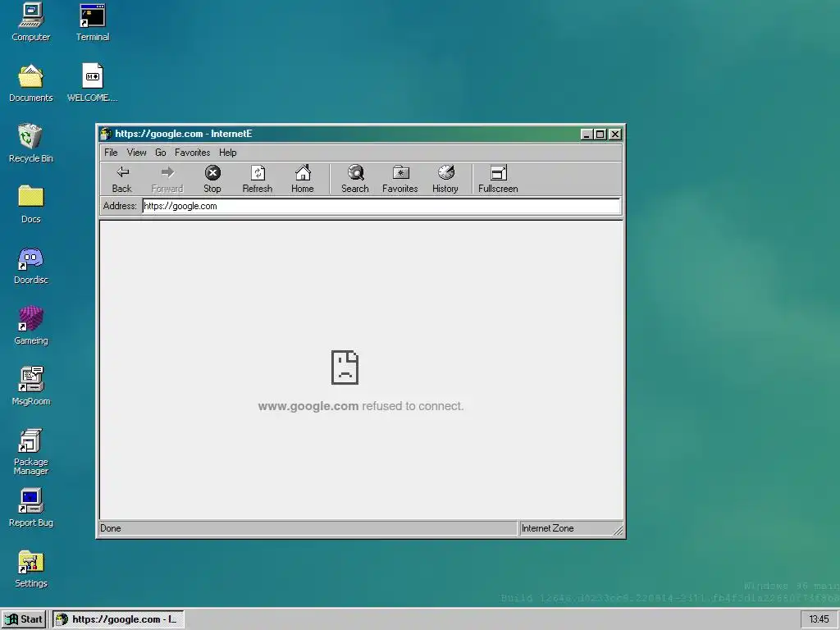Click the Address bar URL field

pyautogui.click(x=381, y=206)
